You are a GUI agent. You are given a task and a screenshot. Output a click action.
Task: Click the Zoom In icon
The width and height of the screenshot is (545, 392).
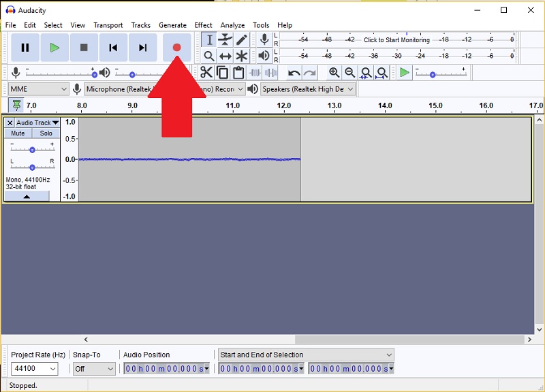pyautogui.click(x=334, y=73)
